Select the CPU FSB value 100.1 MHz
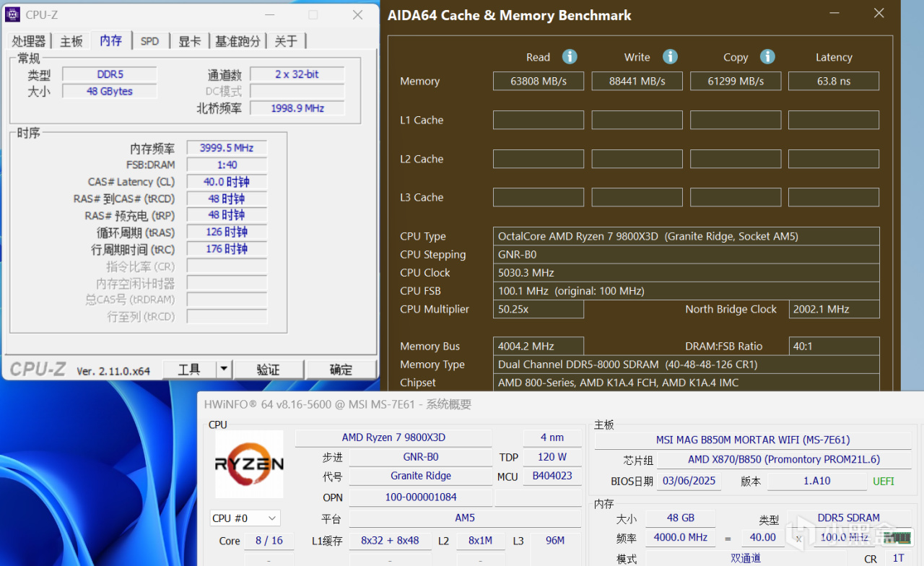Image resolution: width=924 pixels, height=566 pixels. (687, 291)
